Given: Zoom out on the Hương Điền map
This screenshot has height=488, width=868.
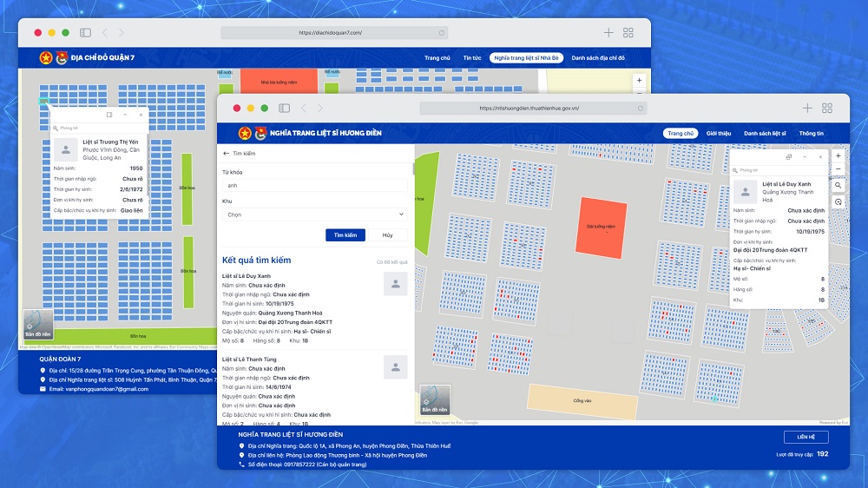Looking at the screenshot, I should tap(838, 169).
